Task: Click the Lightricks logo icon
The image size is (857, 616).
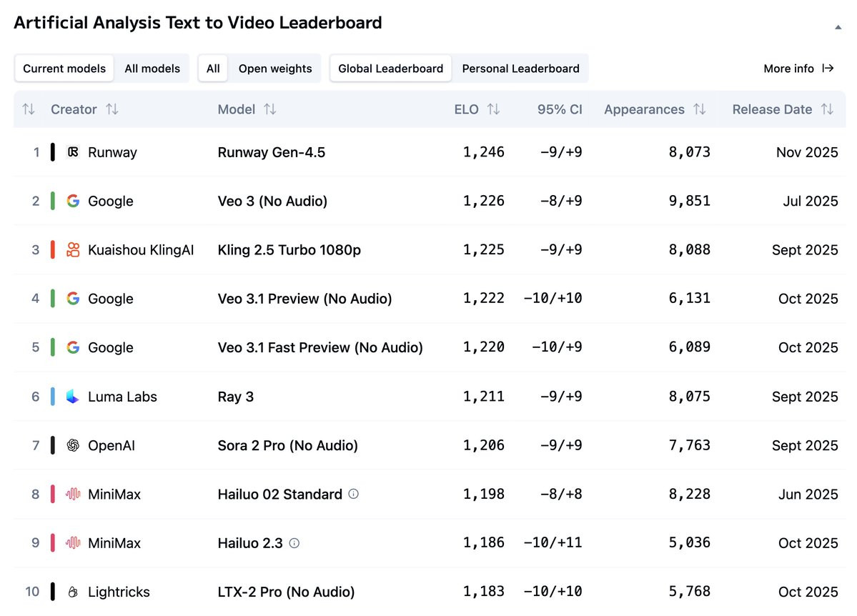Action: click(73, 592)
